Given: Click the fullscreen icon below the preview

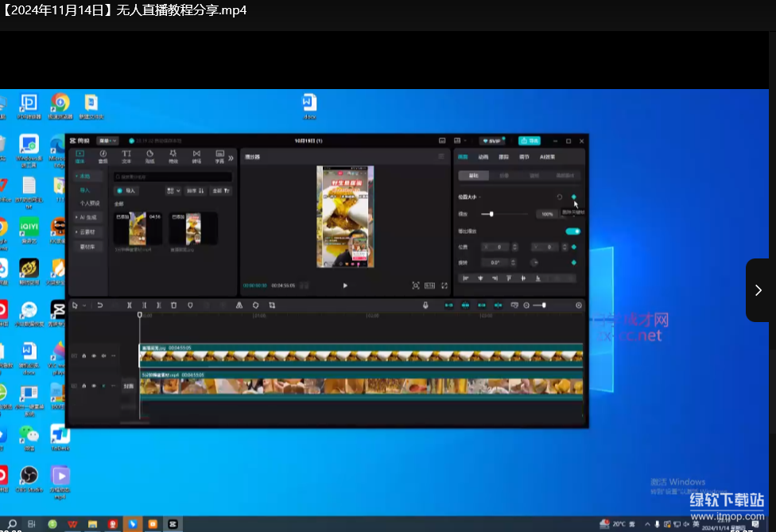Looking at the screenshot, I should pos(444,285).
